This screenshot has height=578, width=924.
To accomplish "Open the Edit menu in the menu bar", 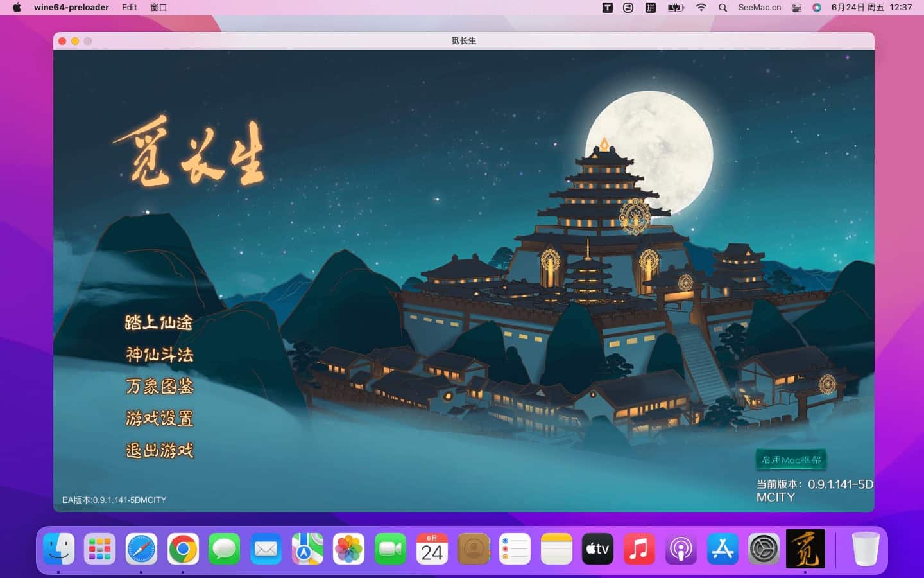I will [x=130, y=8].
